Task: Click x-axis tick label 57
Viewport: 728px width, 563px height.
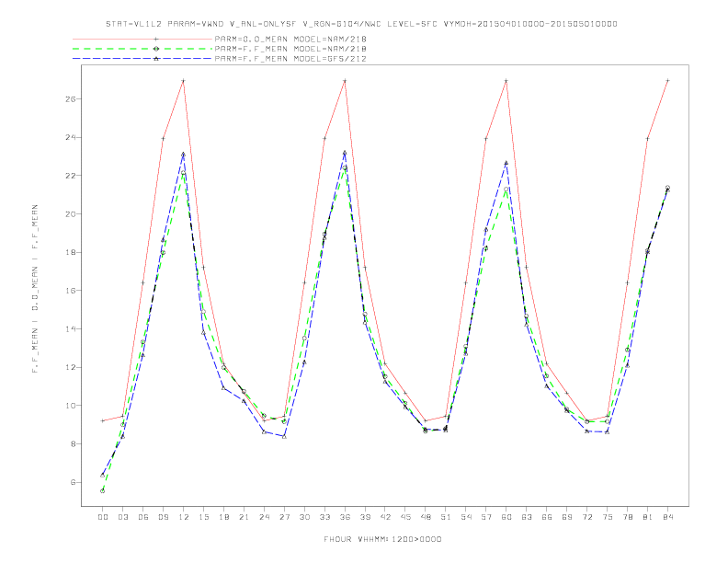Action: coord(486,517)
